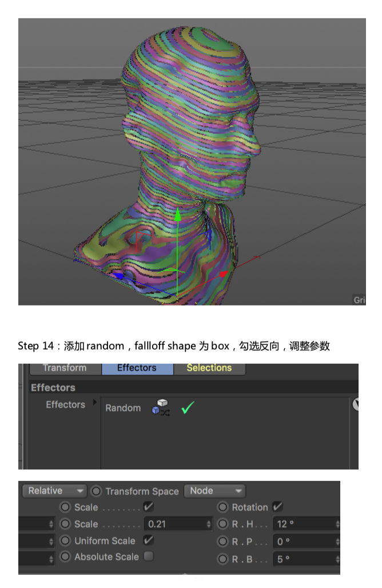Toggle the Uniform Scale checkbox
The image size is (382, 588).
[x=149, y=541]
